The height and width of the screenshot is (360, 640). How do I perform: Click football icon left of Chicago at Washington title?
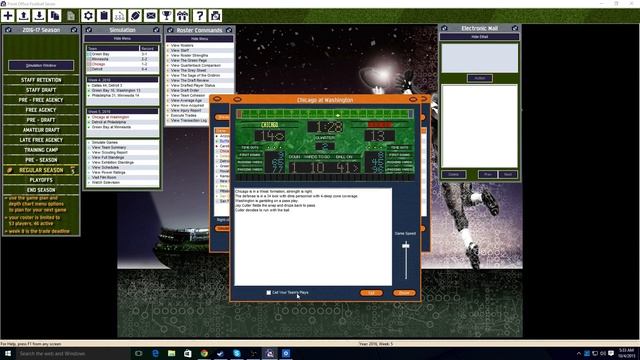tap(238, 99)
